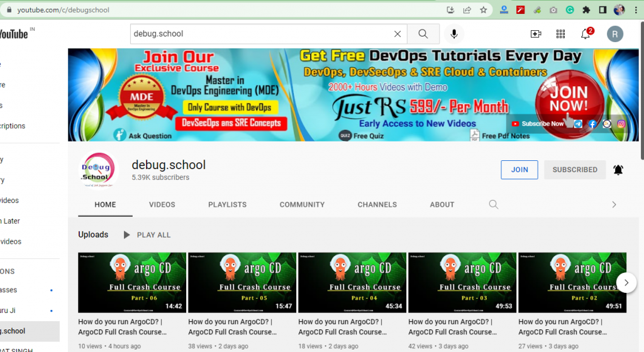Open the Later item in sidebar
Screen dimensions: 644x352
[x=10, y=221]
